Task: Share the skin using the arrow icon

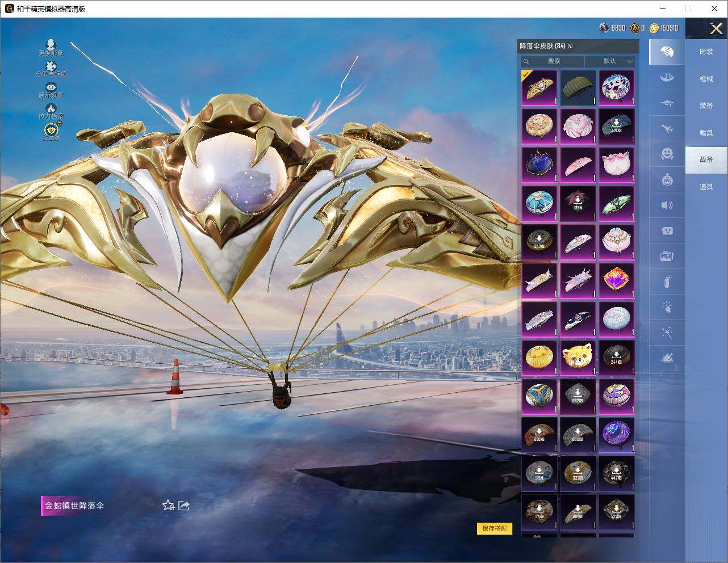Action: 184,505
